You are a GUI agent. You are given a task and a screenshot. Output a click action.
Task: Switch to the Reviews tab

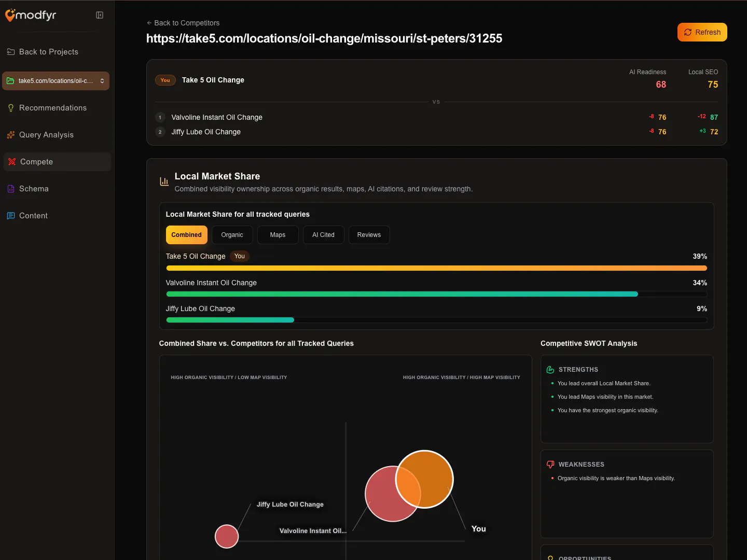369,235
